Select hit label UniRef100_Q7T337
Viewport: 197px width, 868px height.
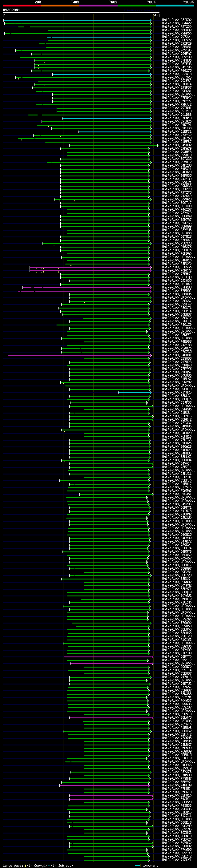[177, 423]
